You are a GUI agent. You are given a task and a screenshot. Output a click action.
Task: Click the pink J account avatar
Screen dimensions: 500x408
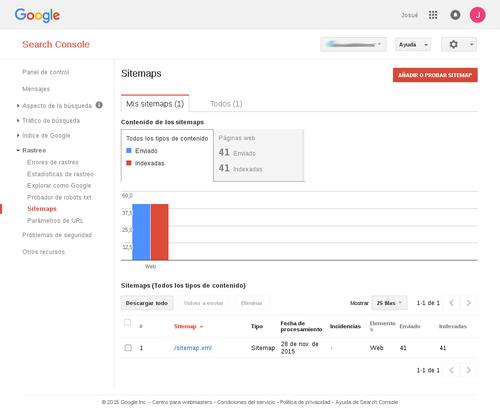pyautogui.click(x=477, y=15)
